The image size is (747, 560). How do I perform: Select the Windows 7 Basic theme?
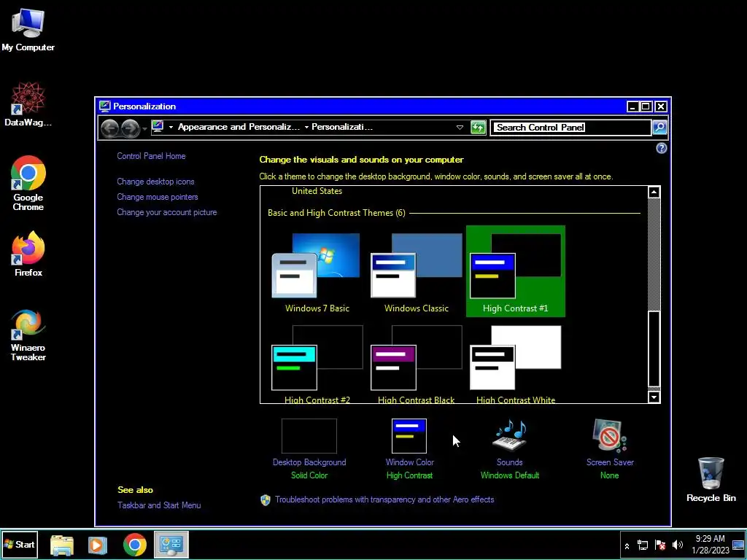click(x=317, y=273)
